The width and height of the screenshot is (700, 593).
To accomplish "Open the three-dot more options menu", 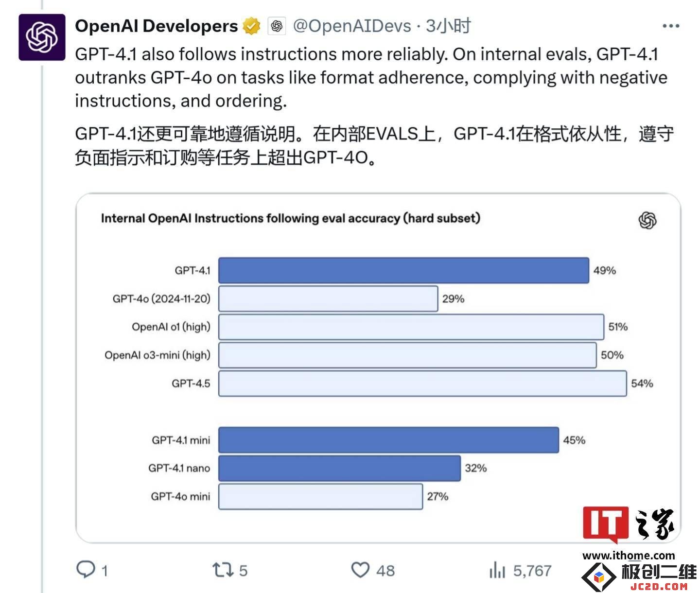I will pyautogui.click(x=671, y=26).
